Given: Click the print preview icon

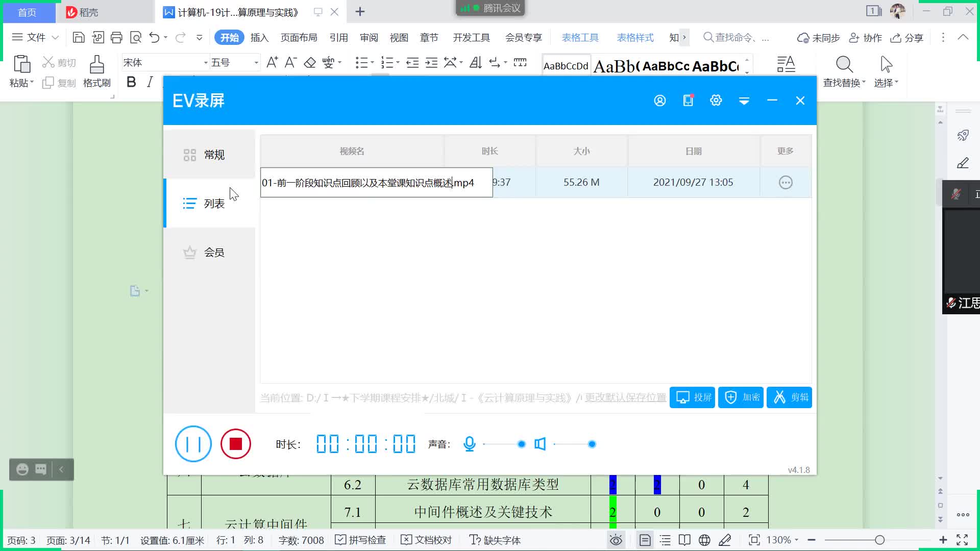Looking at the screenshot, I should point(136,37).
